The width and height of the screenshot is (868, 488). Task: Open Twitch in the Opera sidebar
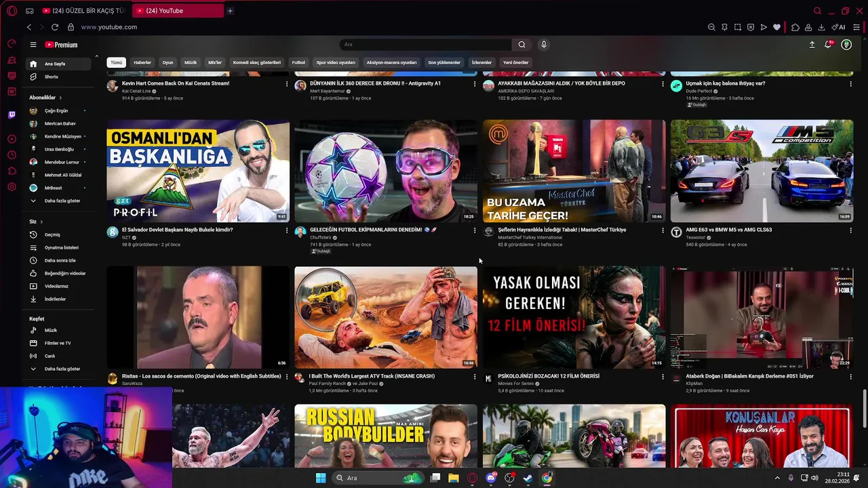point(12,115)
